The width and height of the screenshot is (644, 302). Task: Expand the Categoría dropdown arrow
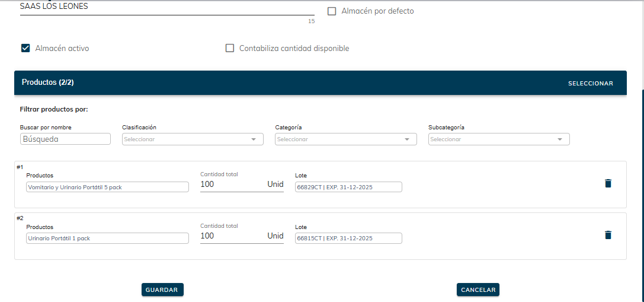(x=406, y=139)
